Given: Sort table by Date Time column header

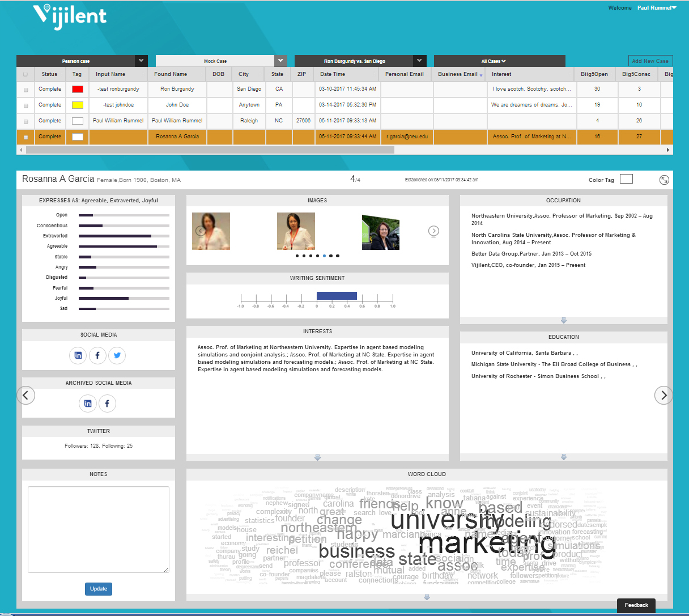Looking at the screenshot, I should [333, 74].
